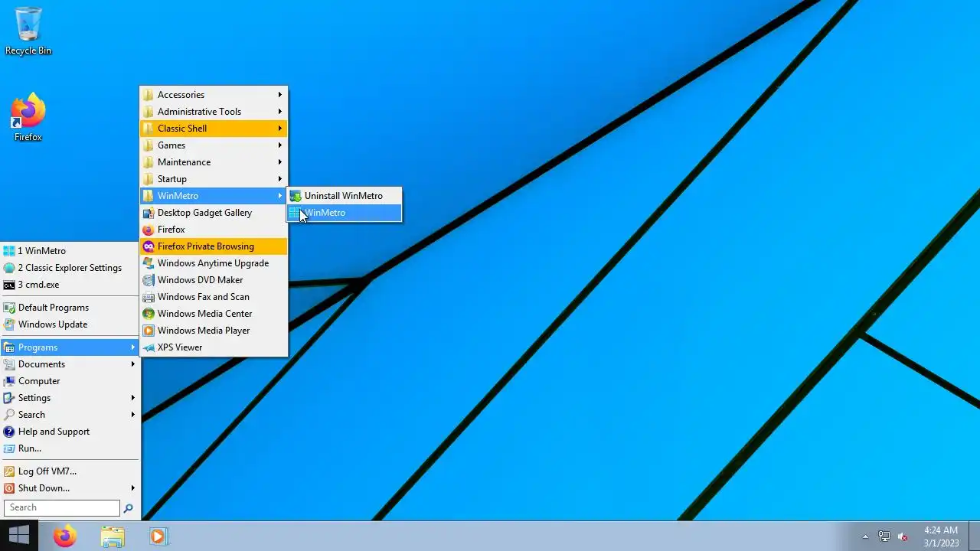The image size is (980, 551).
Task: Click the Start menu Search input box
Action: pyautogui.click(x=62, y=507)
